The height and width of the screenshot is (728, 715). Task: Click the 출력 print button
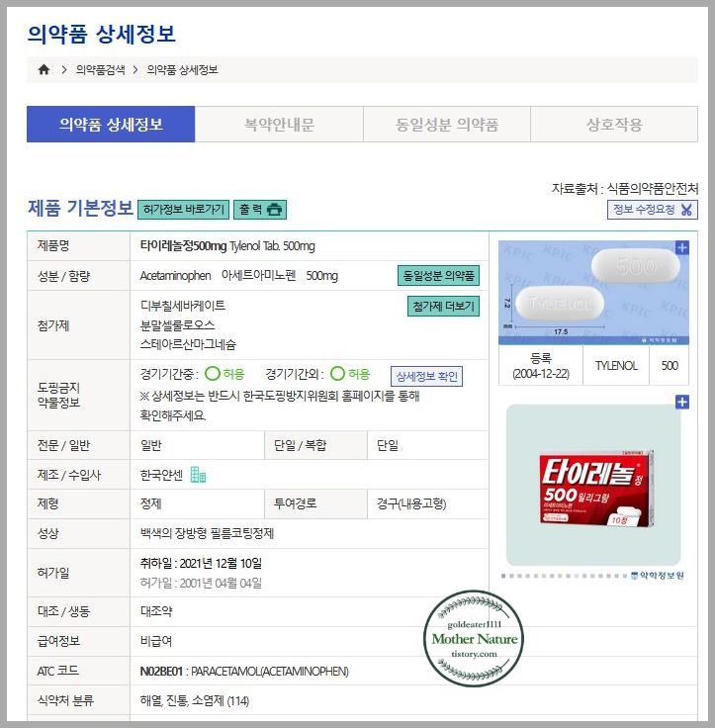(x=260, y=210)
